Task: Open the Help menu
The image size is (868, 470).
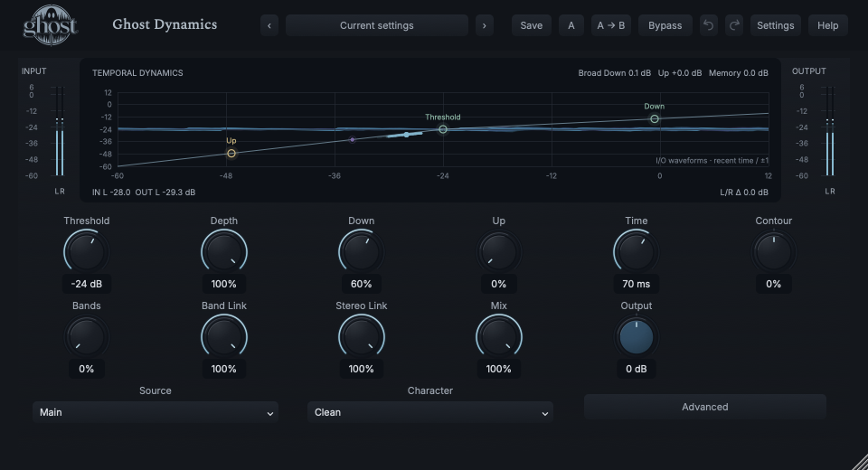Action: click(x=827, y=25)
